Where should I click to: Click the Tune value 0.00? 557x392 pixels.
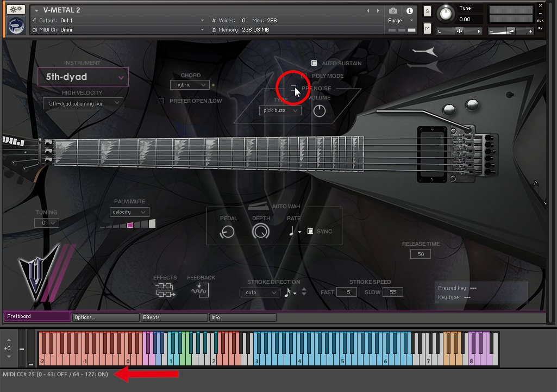(x=465, y=20)
